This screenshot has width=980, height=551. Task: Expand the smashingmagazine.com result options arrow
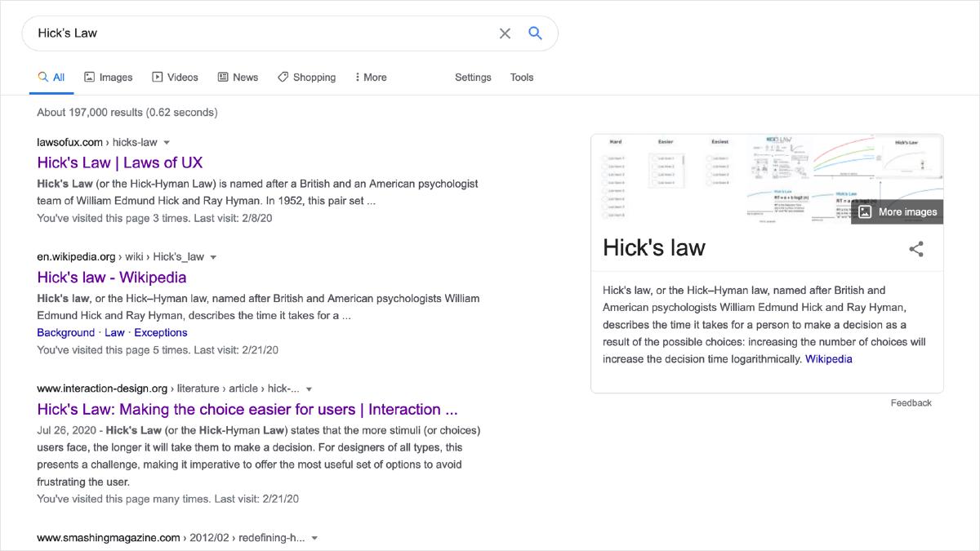314,538
